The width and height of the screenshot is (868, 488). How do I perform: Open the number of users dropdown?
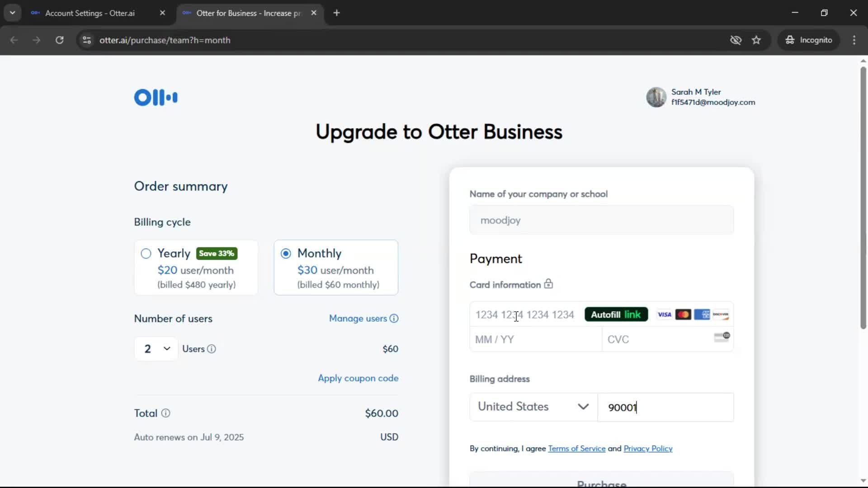coord(156,349)
